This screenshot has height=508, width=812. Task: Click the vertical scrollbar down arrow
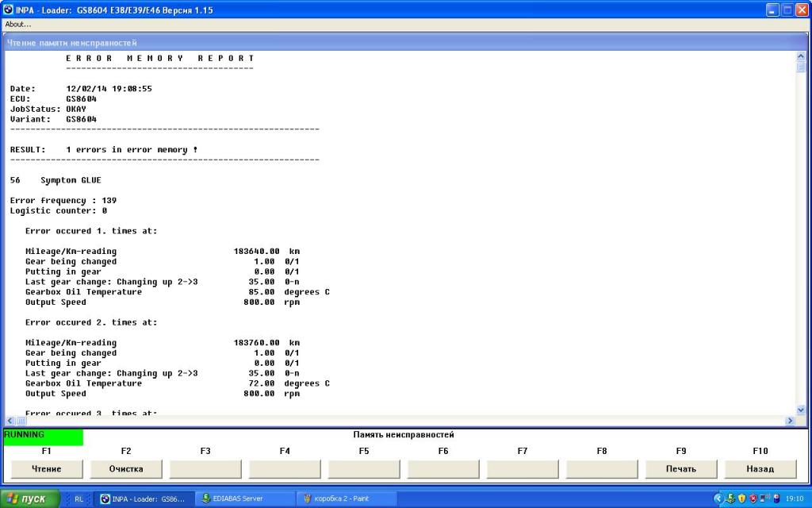click(801, 410)
